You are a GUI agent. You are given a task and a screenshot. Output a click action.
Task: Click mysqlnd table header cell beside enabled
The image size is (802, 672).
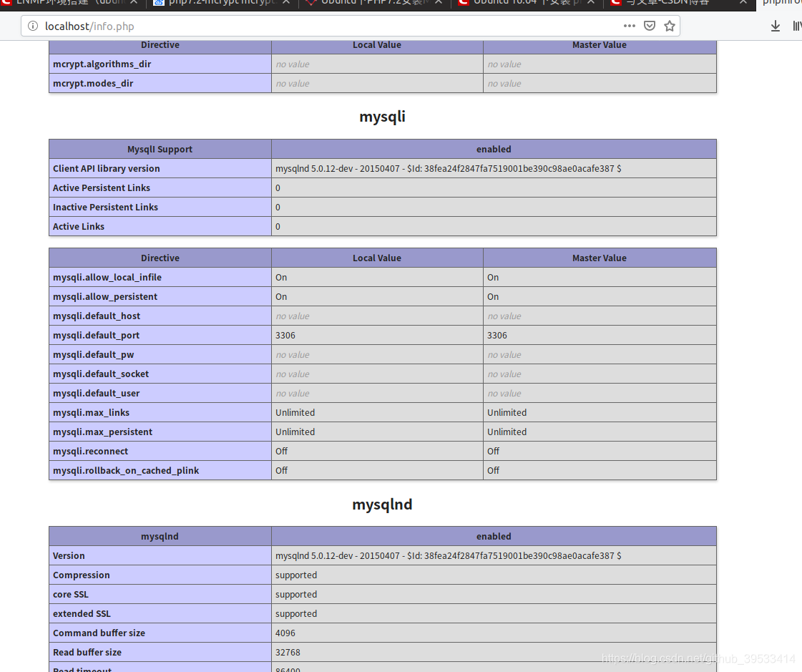click(160, 536)
